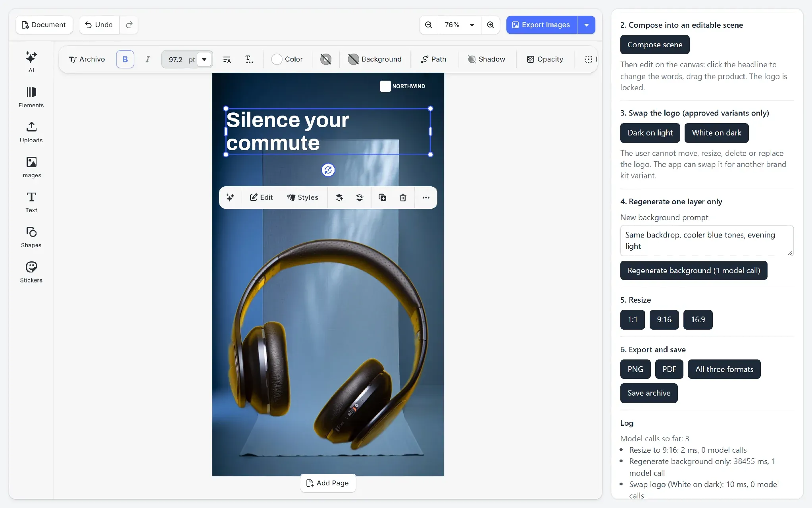Toggle the text stroke off icon
The height and width of the screenshot is (508, 812).
[325, 59]
